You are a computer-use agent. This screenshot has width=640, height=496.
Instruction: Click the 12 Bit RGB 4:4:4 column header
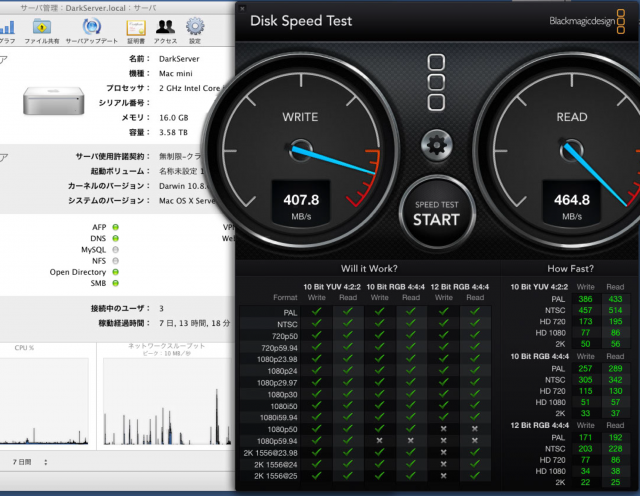pyautogui.click(x=460, y=287)
